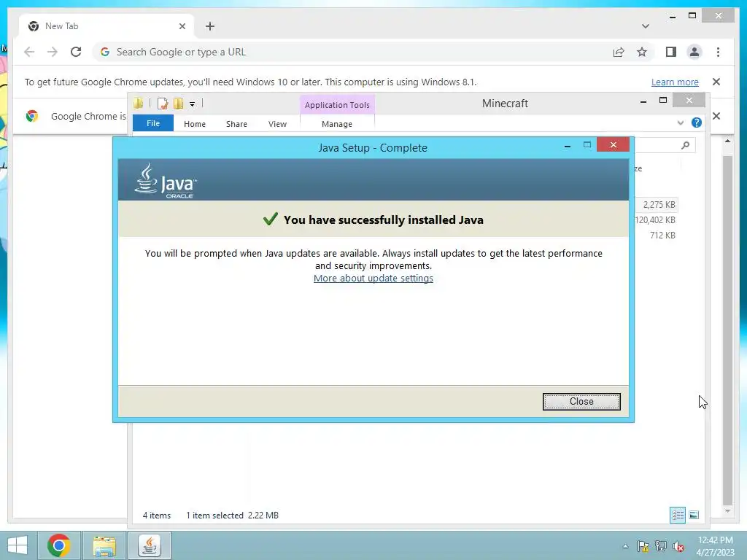The width and height of the screenshot is (747, 560).
Task: Open Quick Access Toolbar customize dropdown
Action: click(192, 104)
